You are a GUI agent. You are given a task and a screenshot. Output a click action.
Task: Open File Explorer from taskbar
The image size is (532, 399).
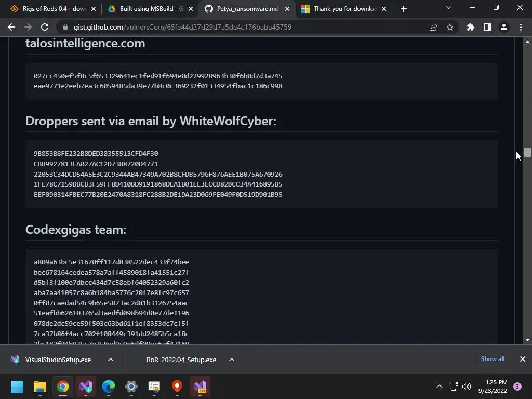tap(39, 387)
